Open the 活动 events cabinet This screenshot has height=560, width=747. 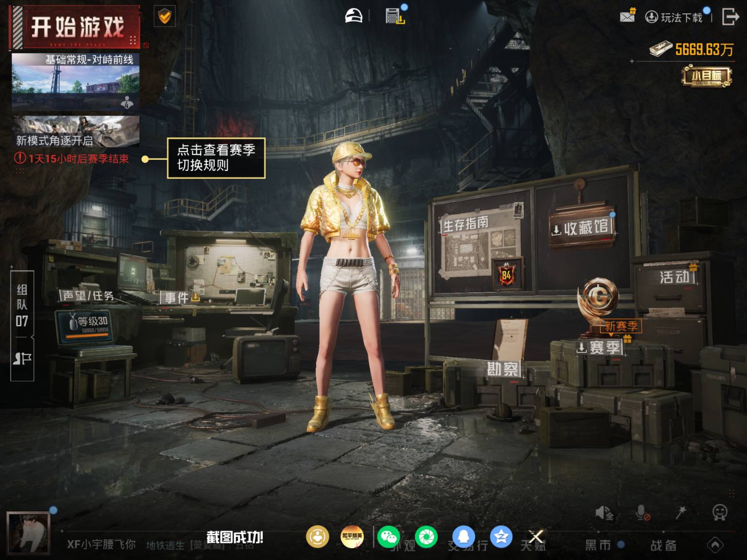[x=675, y=277]
